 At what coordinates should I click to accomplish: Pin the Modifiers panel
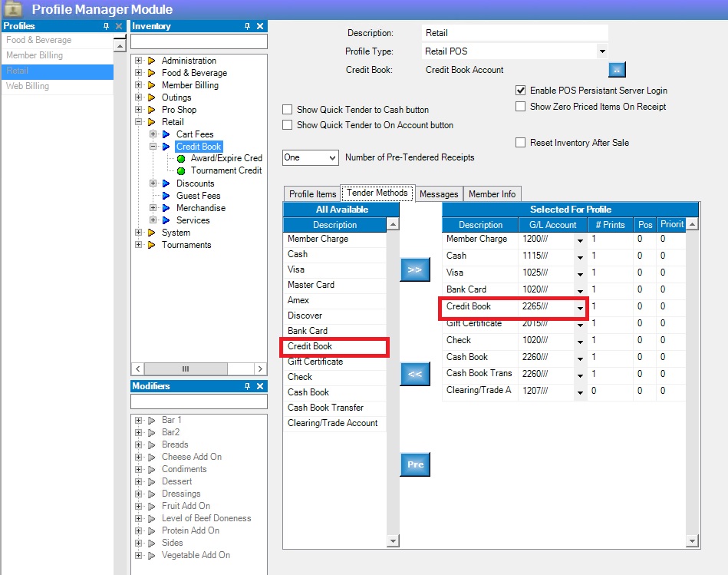click(x=247, y=386)
